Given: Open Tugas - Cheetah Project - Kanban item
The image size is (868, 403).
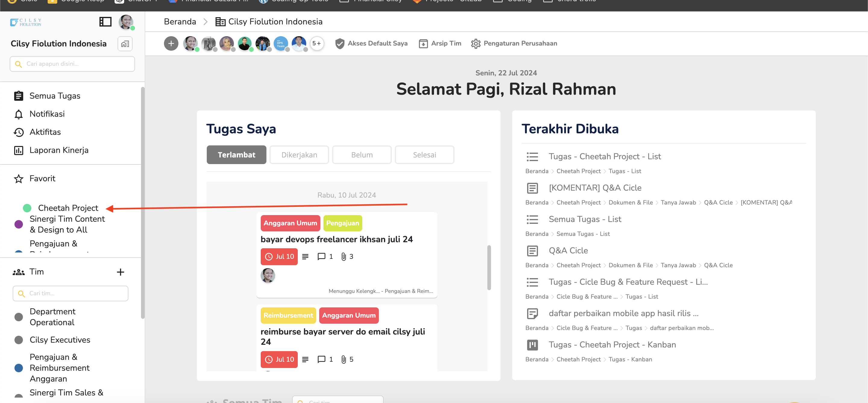Looking at the screenshot, I should (612, 345).
